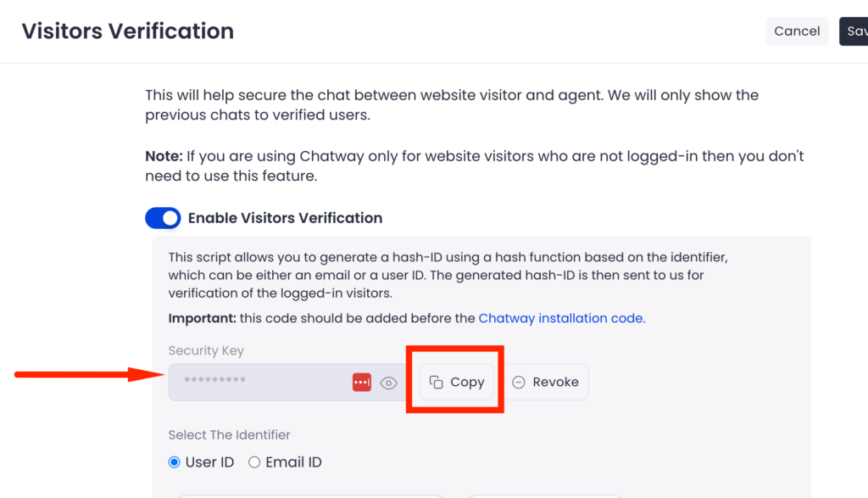Click the copy icon inside the Copy button
Viewport: 868px width, 498px height.
pos(437,382)
